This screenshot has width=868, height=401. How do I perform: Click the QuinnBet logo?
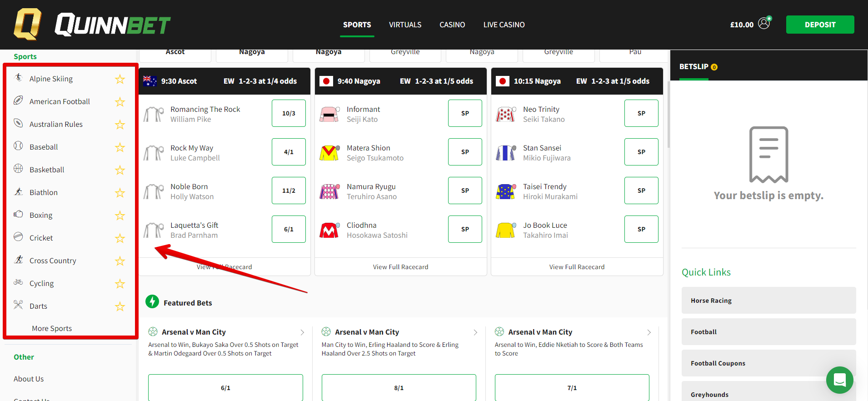coord(92,24)
